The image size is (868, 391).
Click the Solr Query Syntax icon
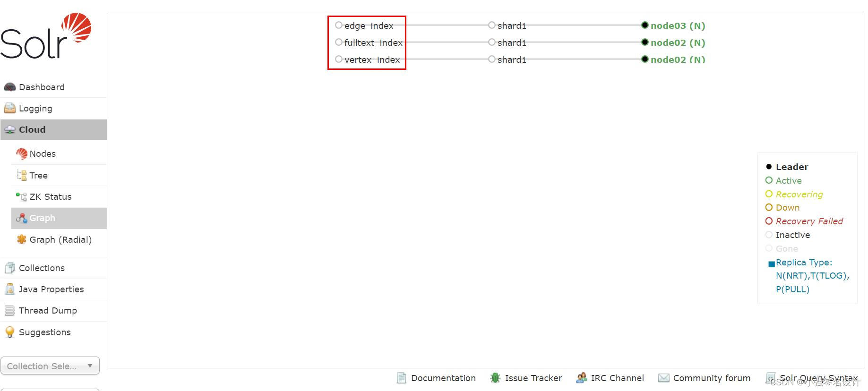[x=770, y=378]
